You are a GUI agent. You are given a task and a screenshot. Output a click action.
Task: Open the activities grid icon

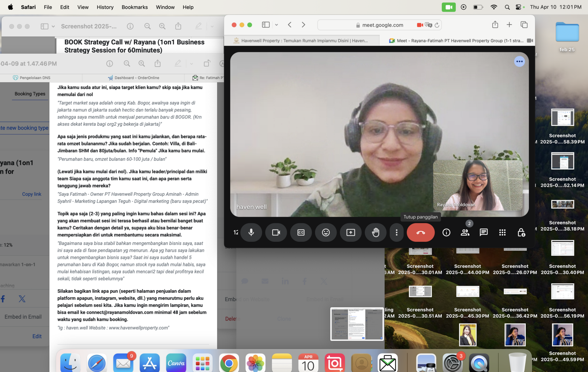pyautogui.click(x=502, y=232)
